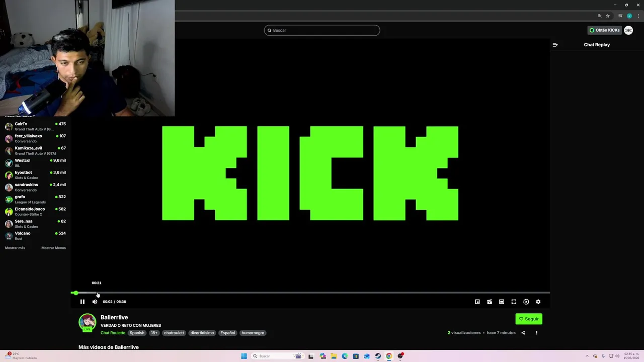Select the 18+ tag
Viewport: 644px width, 362px height.
154,333
